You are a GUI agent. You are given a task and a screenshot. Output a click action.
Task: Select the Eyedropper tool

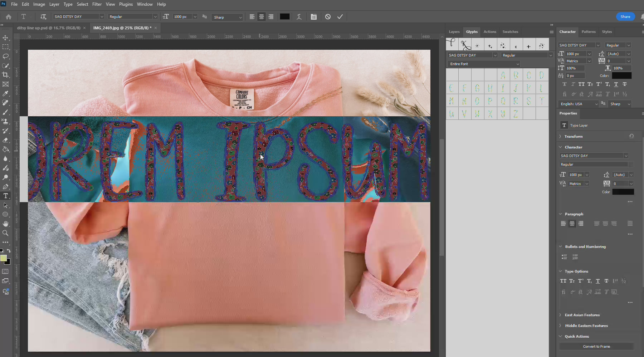5,93
